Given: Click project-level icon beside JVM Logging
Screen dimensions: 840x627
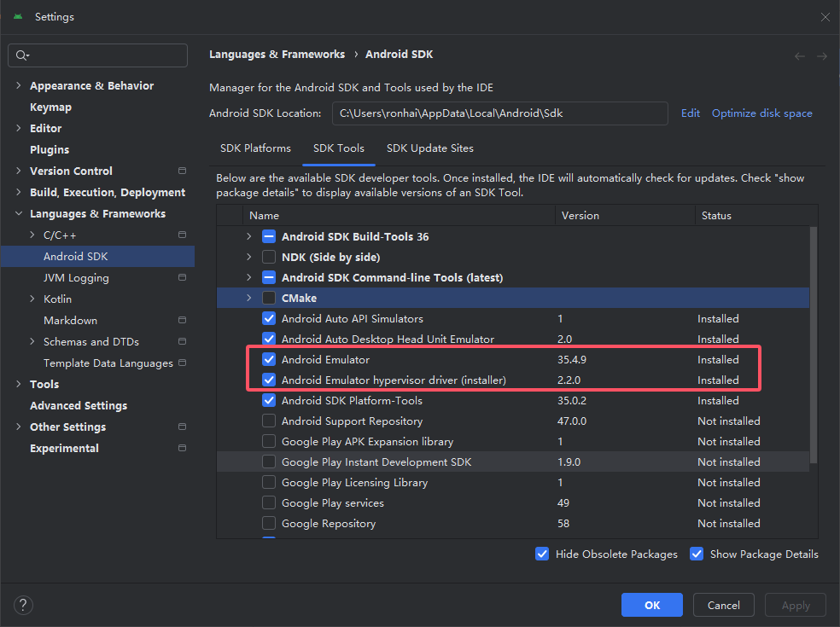Looking at the screenshot, I should point(182,277).
